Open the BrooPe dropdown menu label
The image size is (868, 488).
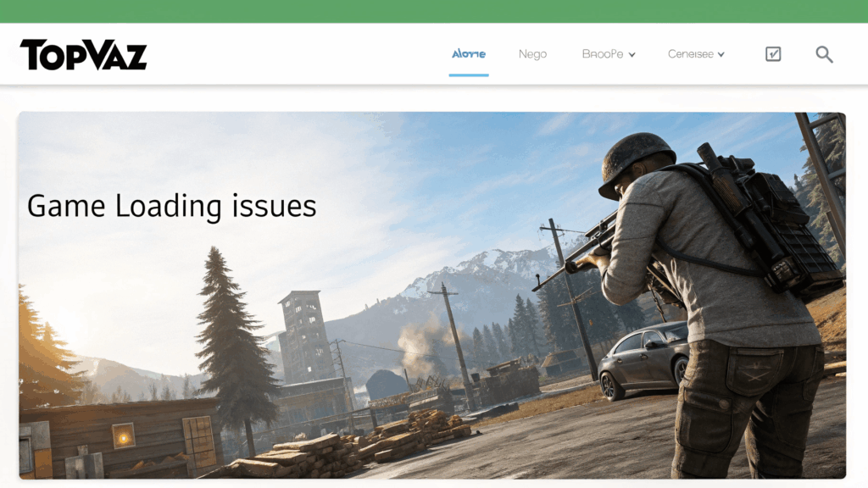[x=602, y=54]
